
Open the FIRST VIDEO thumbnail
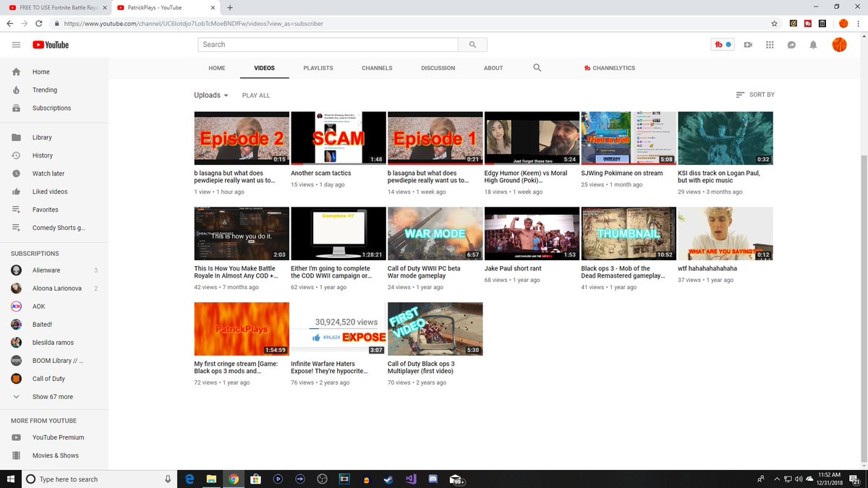(x=435, y=328)
